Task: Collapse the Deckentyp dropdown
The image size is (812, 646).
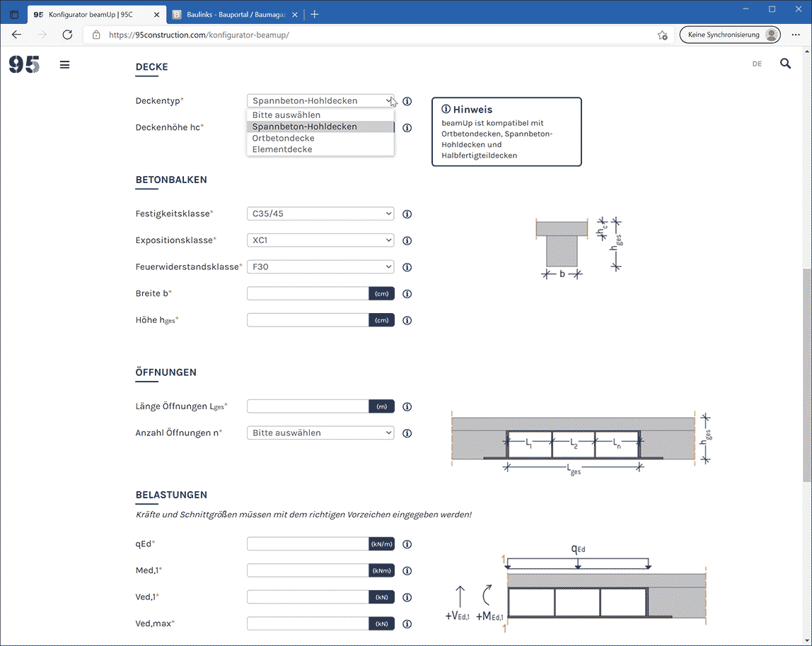Action: coord(320,101)
